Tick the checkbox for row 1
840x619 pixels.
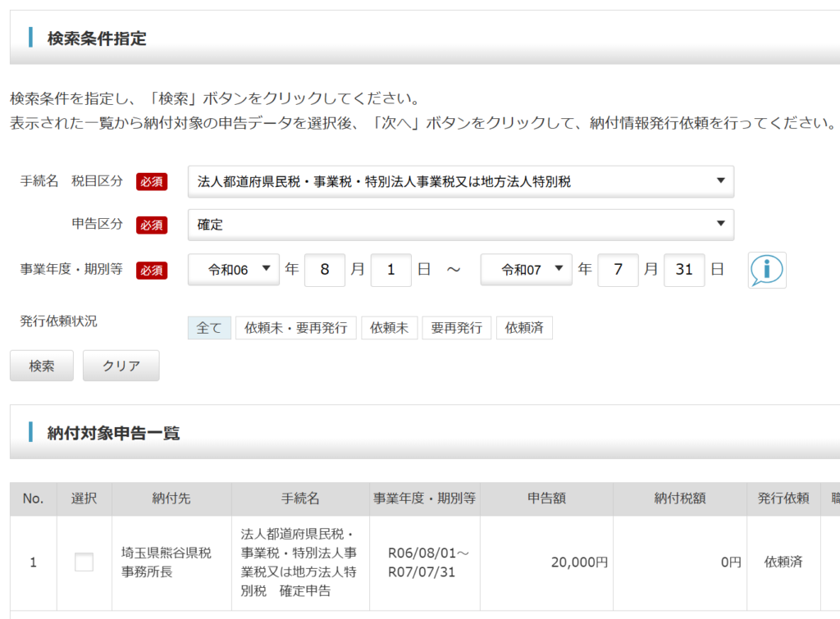click(x=84, y=562)
